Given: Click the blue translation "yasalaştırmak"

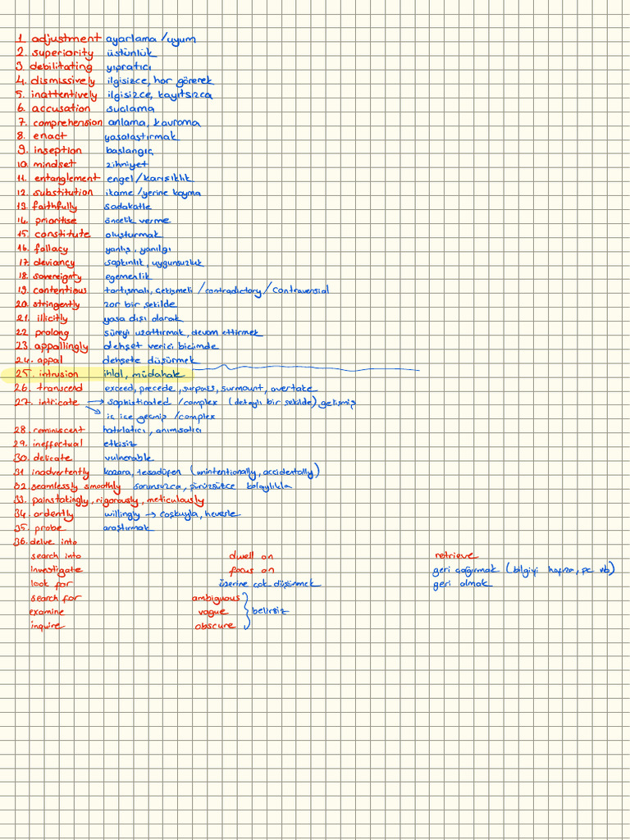Looking at the screenshot, I should coord(141,138).
